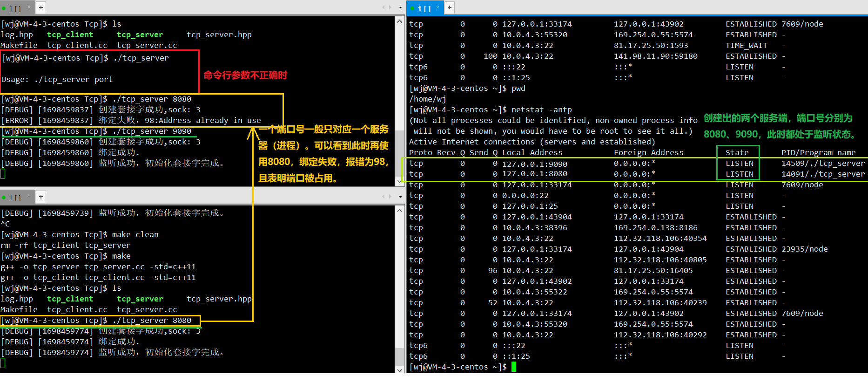Click the '[ERROR]' log tag
868x383 pixels.
click(x=17, y=121)
